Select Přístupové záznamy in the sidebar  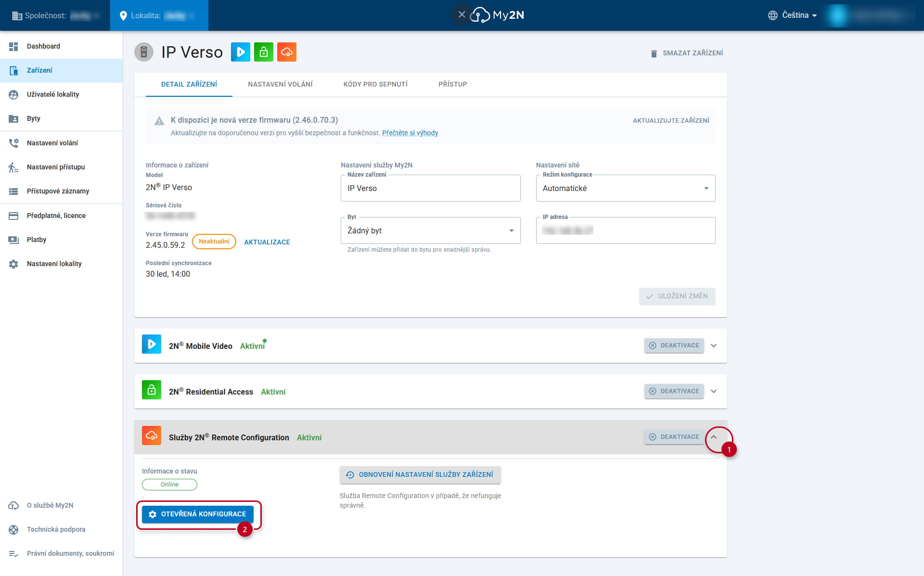pos(61,191)
